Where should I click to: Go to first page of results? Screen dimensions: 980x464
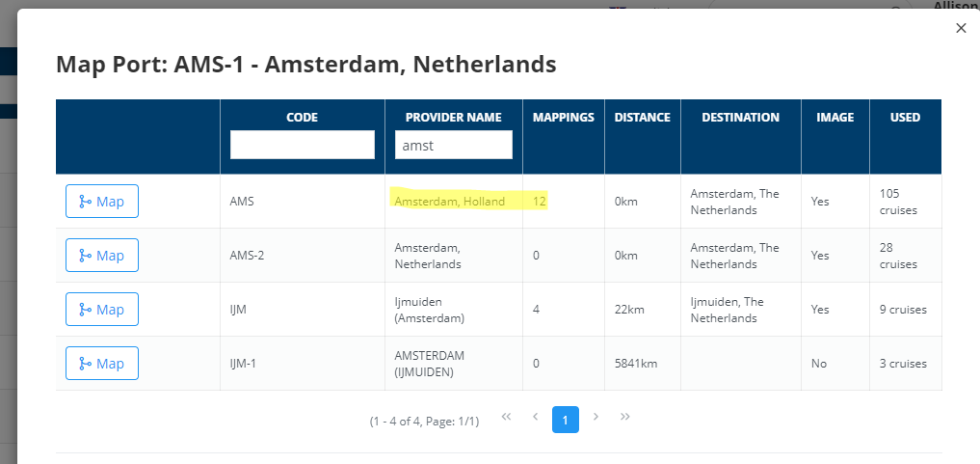[x=505, y=417]
